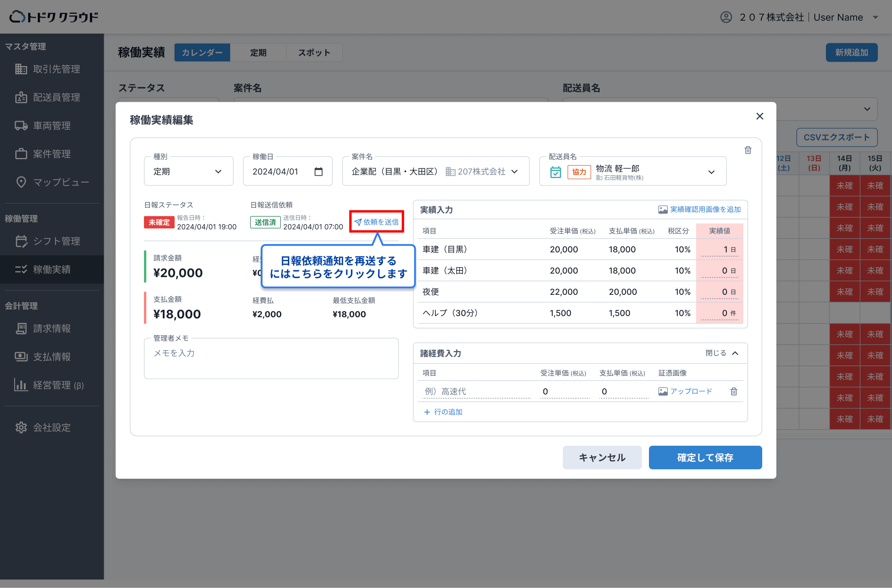Click the 稼働日 date field 2024/04/01

coord(288,171)
